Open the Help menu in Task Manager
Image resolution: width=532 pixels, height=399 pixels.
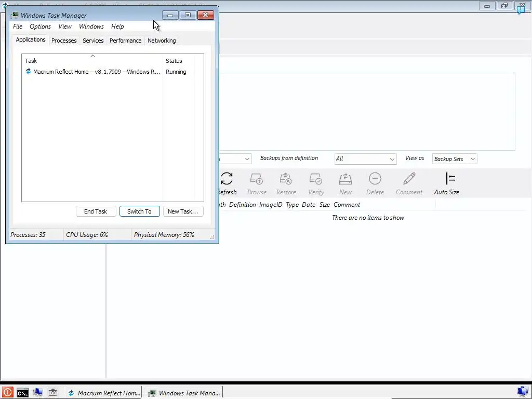coord(117,26)
